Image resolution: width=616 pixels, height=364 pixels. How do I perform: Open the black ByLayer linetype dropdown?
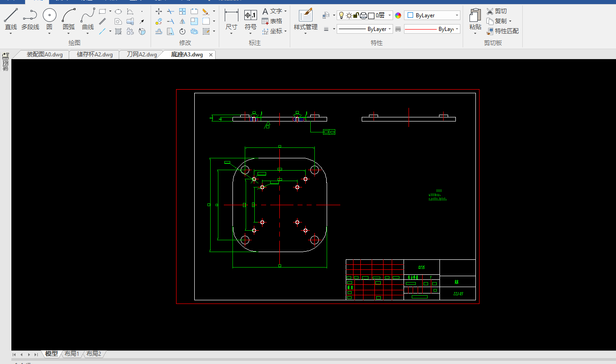[x=364, y=29]
